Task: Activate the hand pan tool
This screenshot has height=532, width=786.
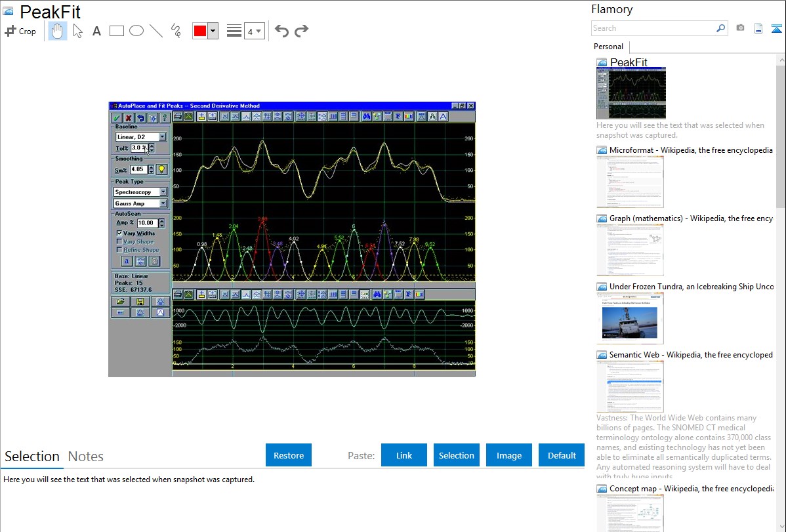Action: [x=58, y=31]
